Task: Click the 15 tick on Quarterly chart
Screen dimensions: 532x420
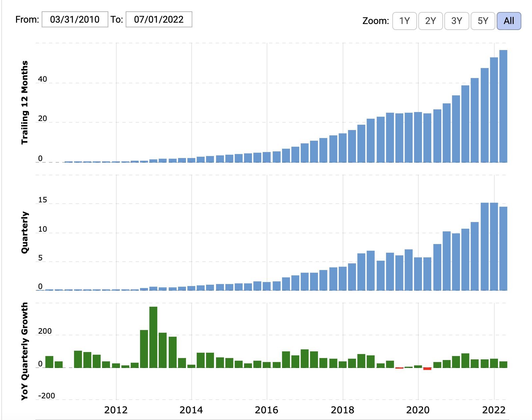Action: 43,200
